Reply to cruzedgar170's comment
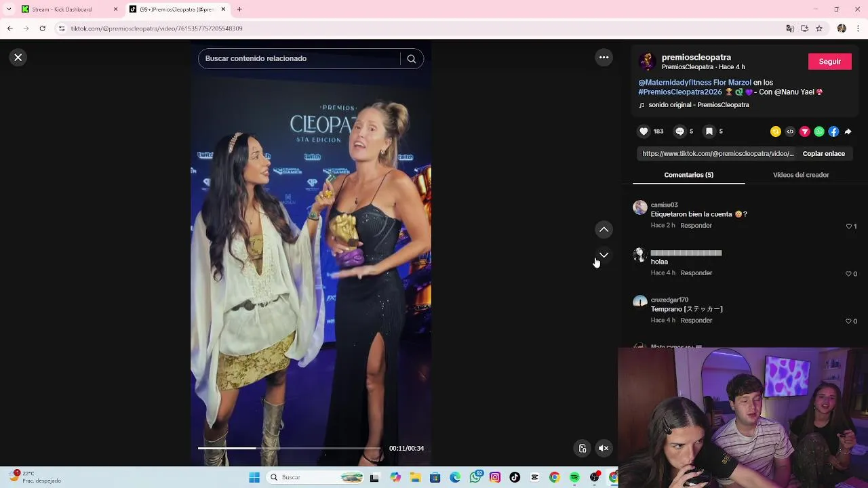The height and width of the screenshot is (488, 868). pyautogui.click(x=696, y=321)
